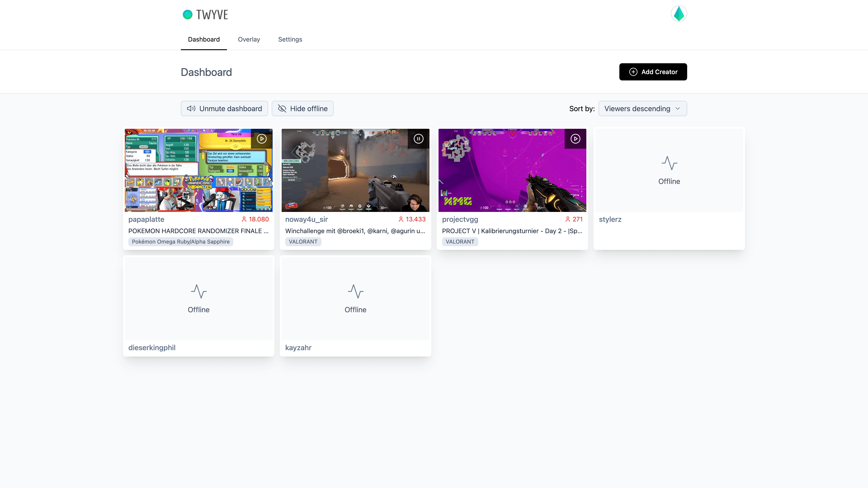Add a new creator to the dashboard

click(653, 72)
